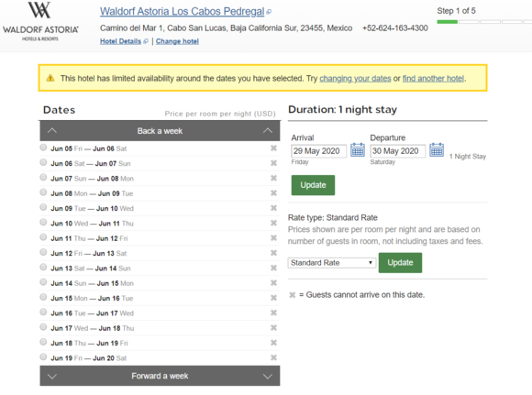Open the Arrival date calendar icon
Screen dimensions: 532x395
358,150
